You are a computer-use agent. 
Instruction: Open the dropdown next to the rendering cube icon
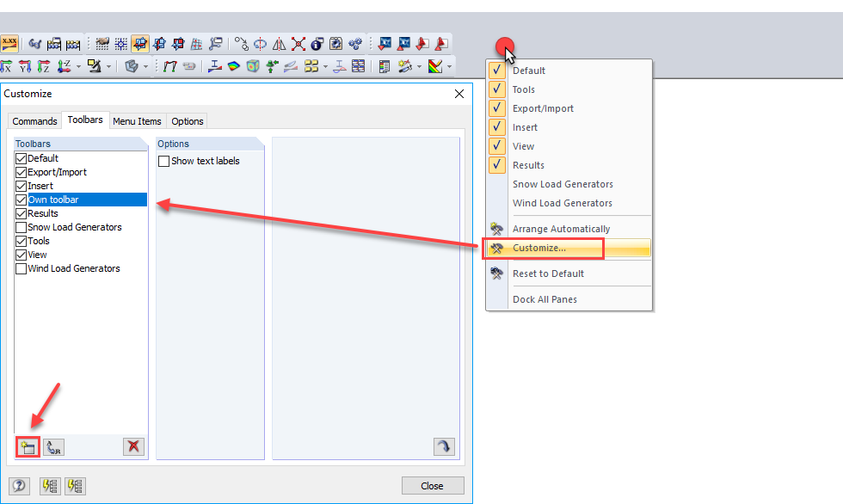pyautogui.click(x=145, y=66)
